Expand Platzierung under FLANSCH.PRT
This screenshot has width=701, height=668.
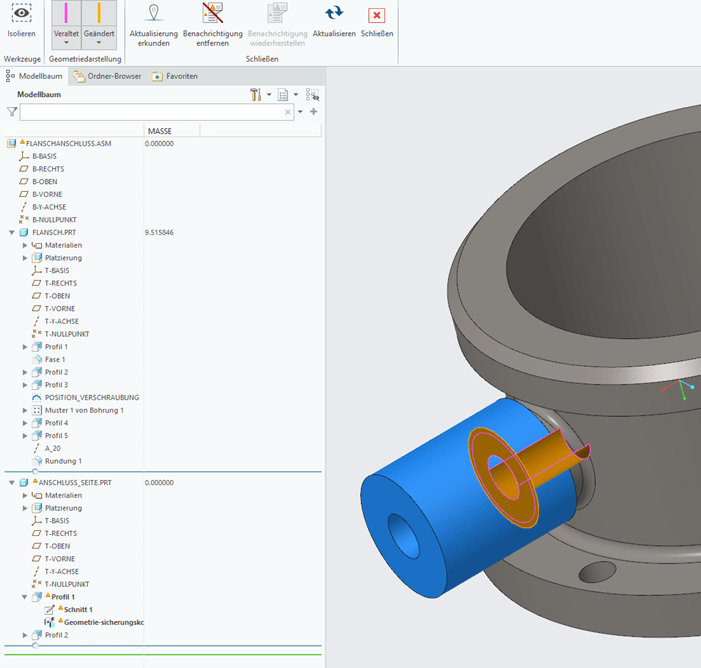(25, 258)
